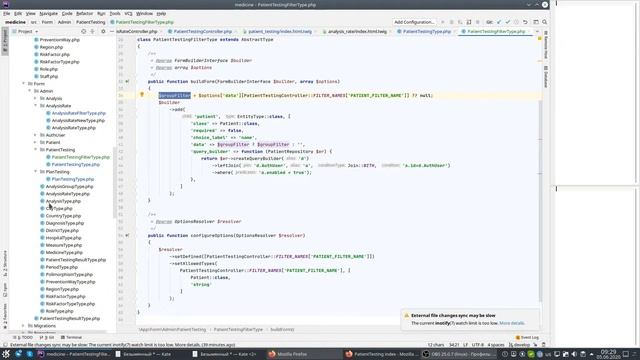Expand the Analysis folder
Screen dimensions: 640x360
pyautogui.click(x=36, y=98)
